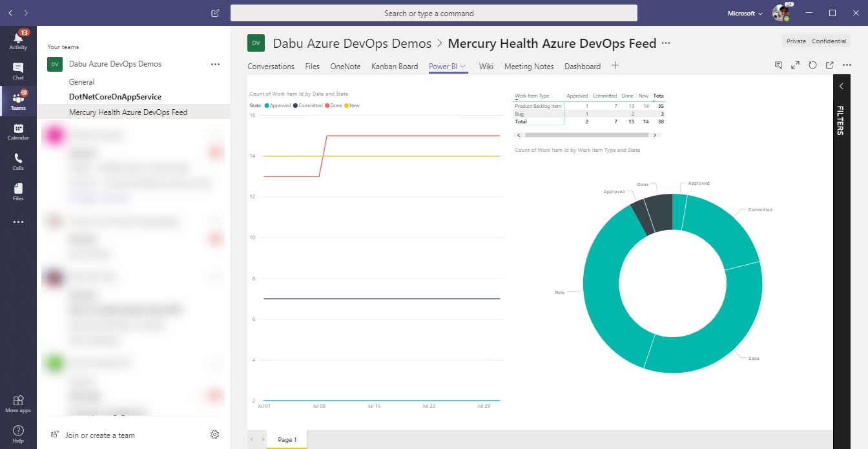Start a new chat with the compose icon
Viewport: 868px width, 449px height.
(x=215, y=13)
